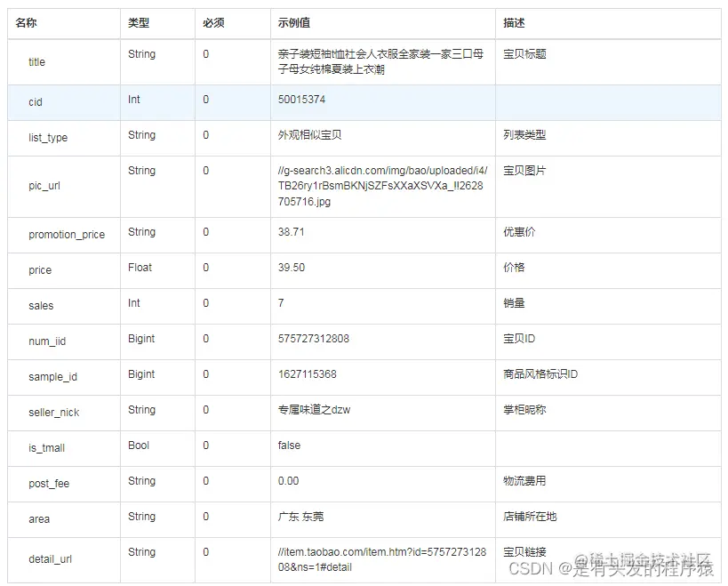Click the description 商品风格标识ID
728x586 pixels.
point(540,374)
